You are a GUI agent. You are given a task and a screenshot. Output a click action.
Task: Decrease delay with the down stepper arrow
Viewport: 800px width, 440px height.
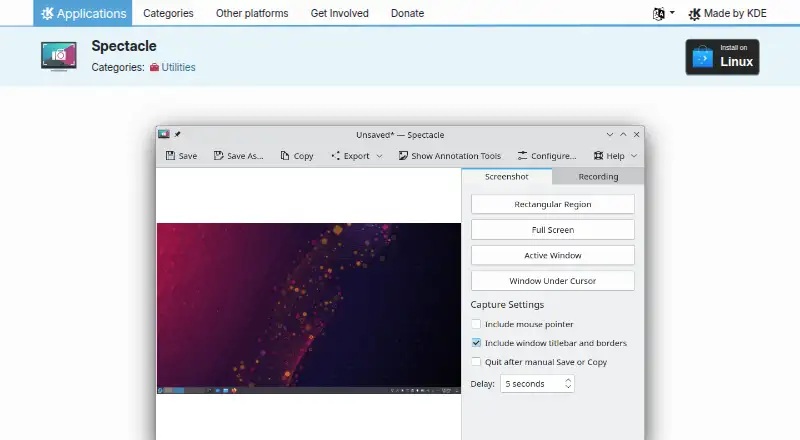(568, 387)
